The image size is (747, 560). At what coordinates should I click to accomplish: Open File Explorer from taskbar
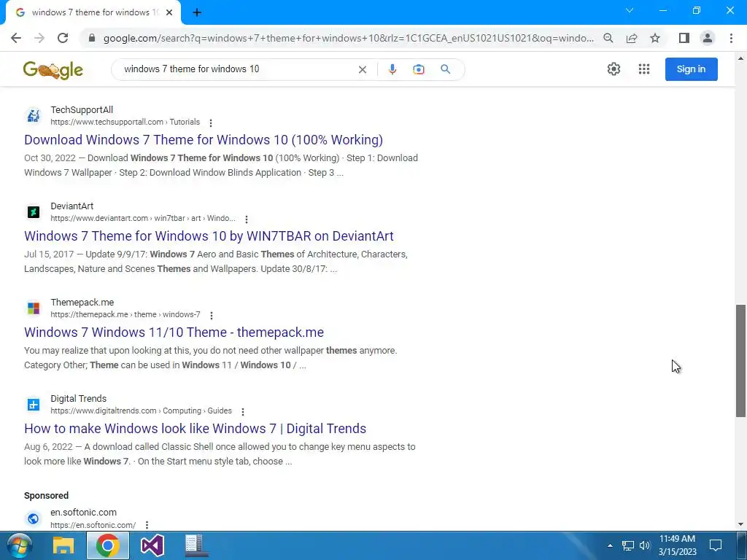[63, 545]
